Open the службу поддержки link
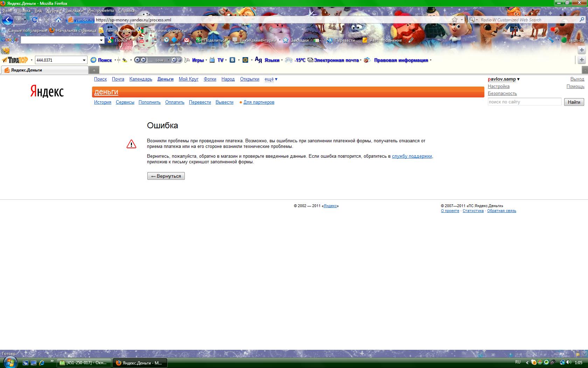 [x=412, y=156]
